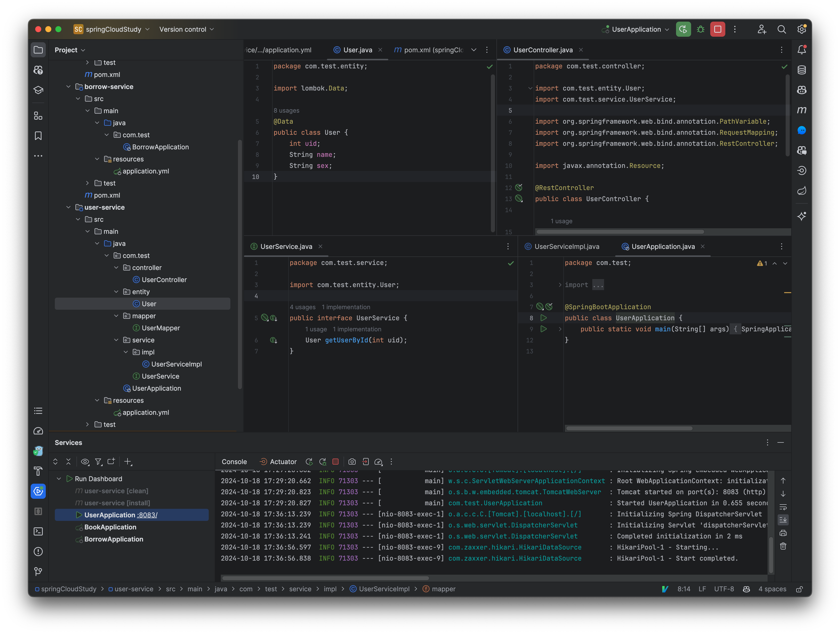Open the Maven tool window

pyautogui.click(x=802, y=110)
